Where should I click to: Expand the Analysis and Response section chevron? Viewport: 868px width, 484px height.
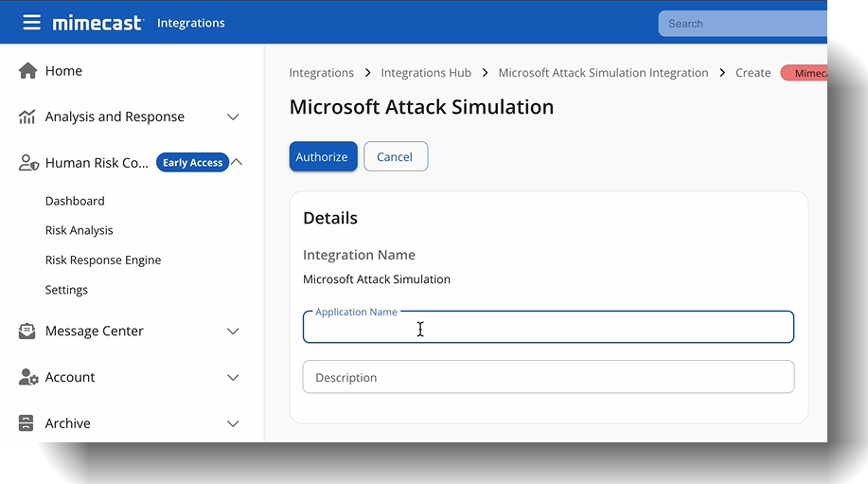233,117
